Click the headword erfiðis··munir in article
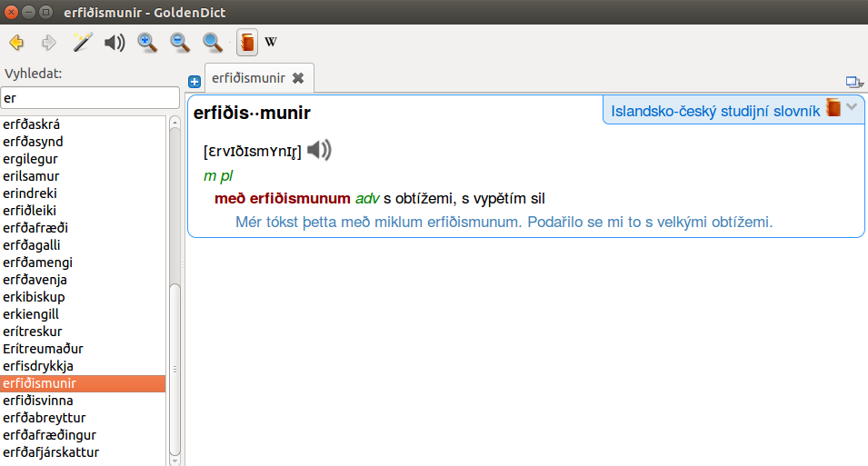868x466 pixels. pyautogui.click(x=252, y=113)
